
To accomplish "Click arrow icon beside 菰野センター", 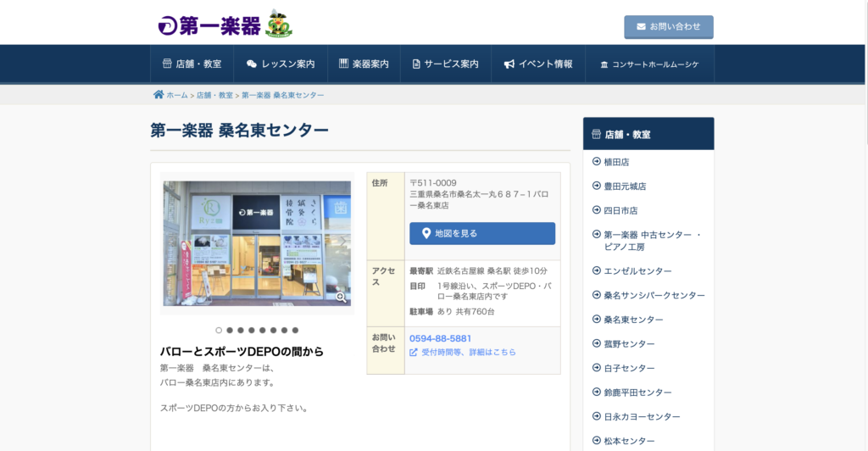I will pyautogui.click(x=596, y=343).
